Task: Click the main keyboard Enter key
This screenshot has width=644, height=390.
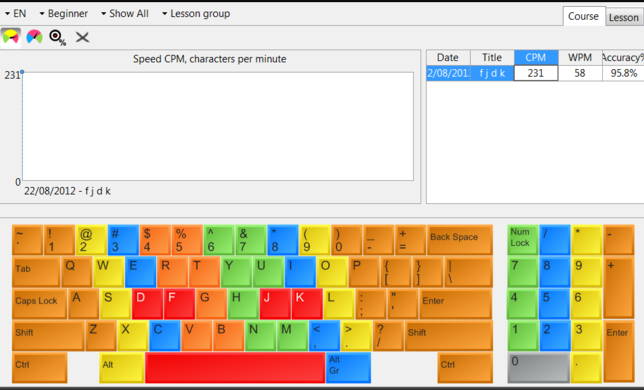Action: (456, 304)
